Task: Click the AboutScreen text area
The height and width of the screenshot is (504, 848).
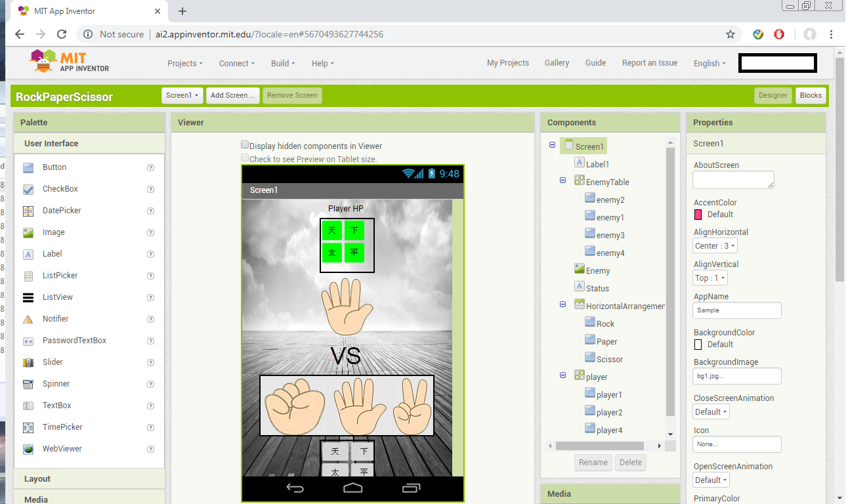Action: [733, 180]
